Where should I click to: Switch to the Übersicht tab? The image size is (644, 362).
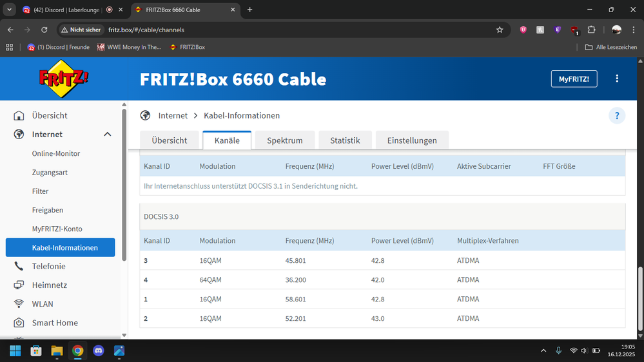(169, 140)
